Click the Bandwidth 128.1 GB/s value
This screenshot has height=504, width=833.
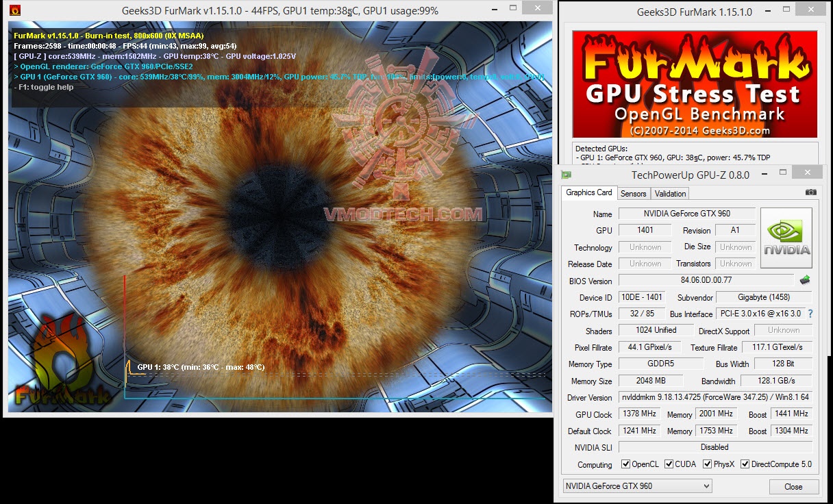(775, 381)
